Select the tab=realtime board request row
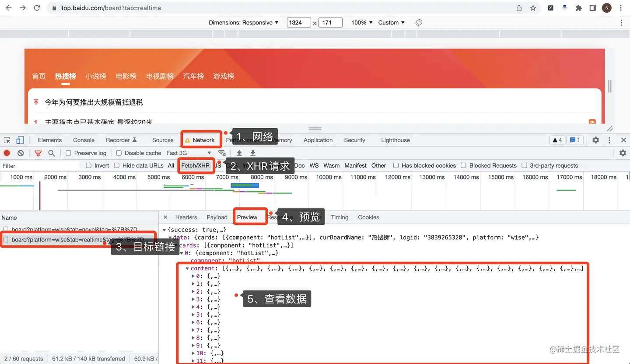 [x=79, y=240]
